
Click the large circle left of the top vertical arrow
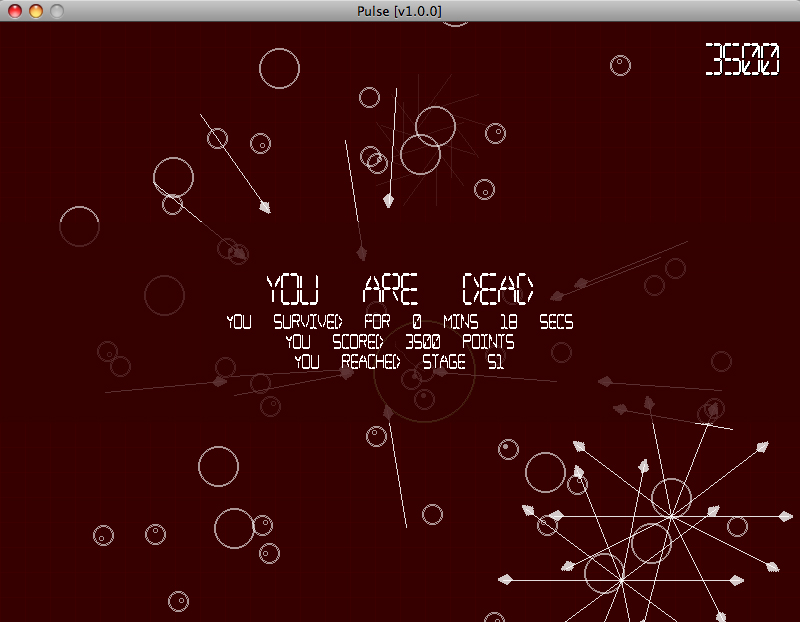point(279,68)
